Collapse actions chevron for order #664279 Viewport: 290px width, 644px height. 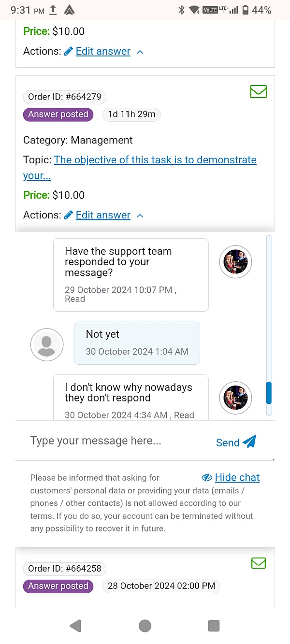[140, 215]
